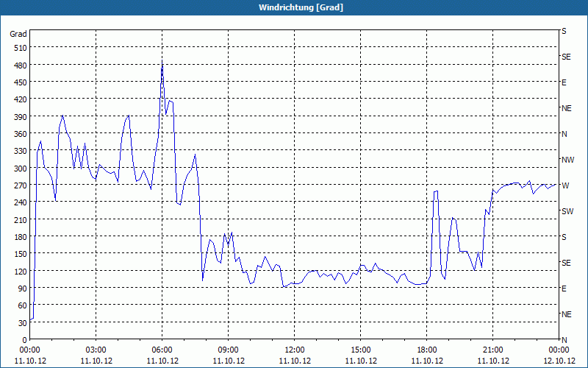Click the 15:00 time label

tap(361, 350)
